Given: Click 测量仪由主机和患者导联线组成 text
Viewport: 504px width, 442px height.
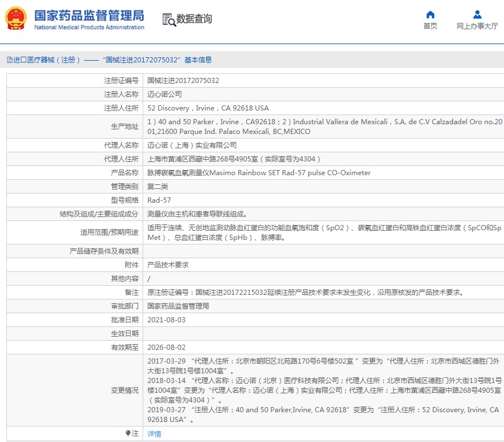Looking at the screenshot, I should (197, 214).
